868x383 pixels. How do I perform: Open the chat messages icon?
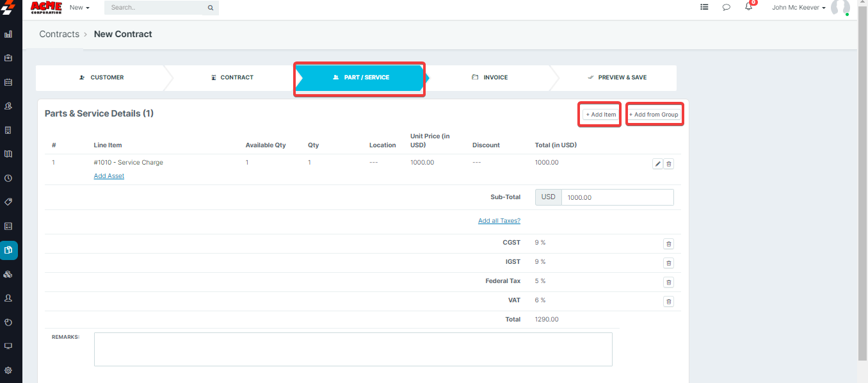point(727,8)
